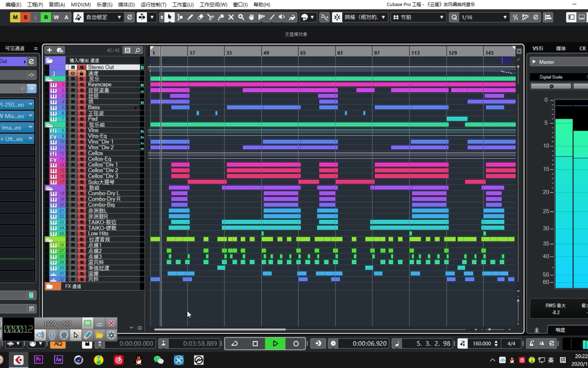Toggle Auto-Scroll button
The height and width of the screenshot is (368, 588).
pyautogui.click(x=142, y=17)
